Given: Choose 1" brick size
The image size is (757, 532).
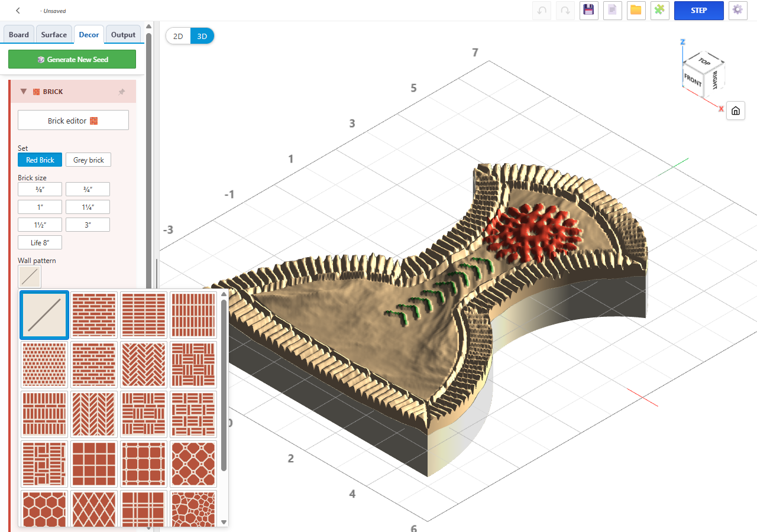Looking at the screenshot, I should tap(40, 207).
